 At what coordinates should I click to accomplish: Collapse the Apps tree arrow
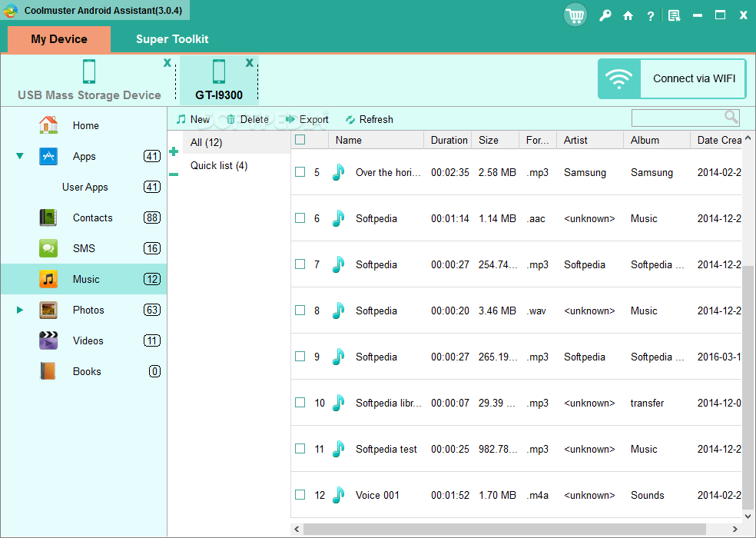pyautogui.click(x=20, y=156)
